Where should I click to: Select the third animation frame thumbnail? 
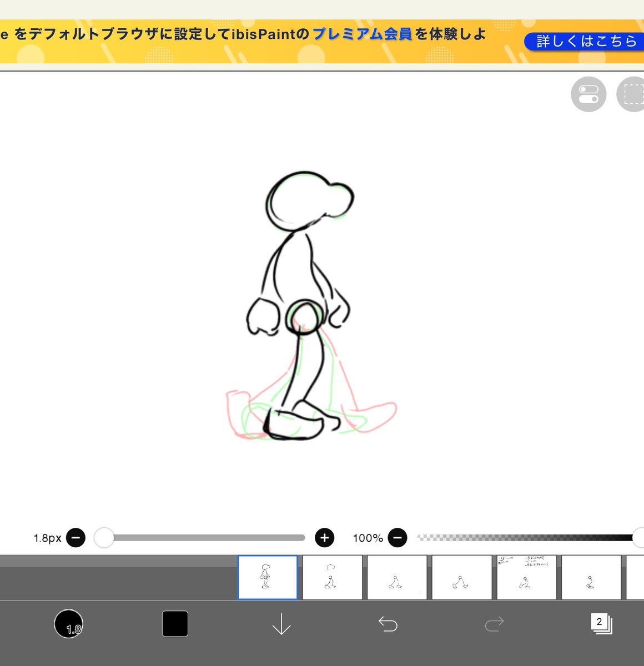pos(397,577)
